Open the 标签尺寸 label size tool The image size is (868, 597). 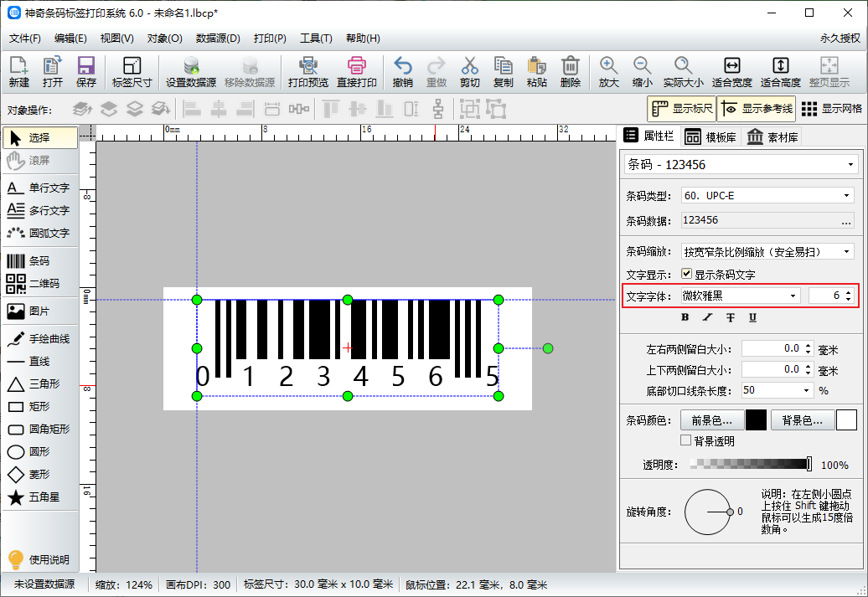click(x=132, y=72)
